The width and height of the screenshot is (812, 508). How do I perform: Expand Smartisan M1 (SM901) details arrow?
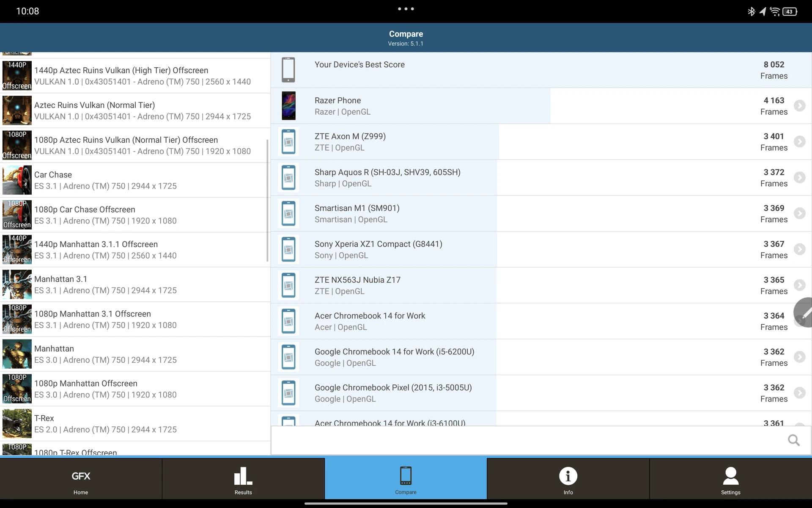[799, 213]
